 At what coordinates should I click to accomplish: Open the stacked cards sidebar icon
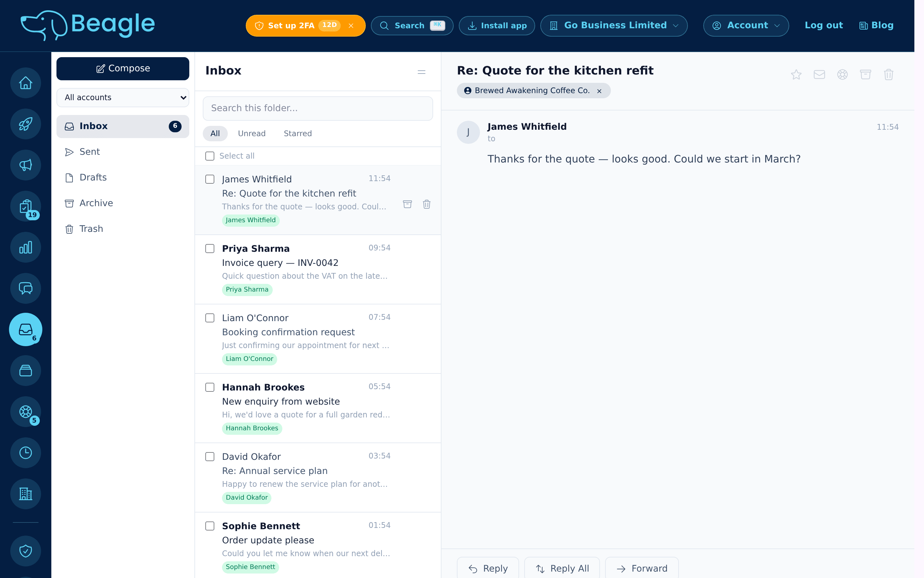click(26, 371)
